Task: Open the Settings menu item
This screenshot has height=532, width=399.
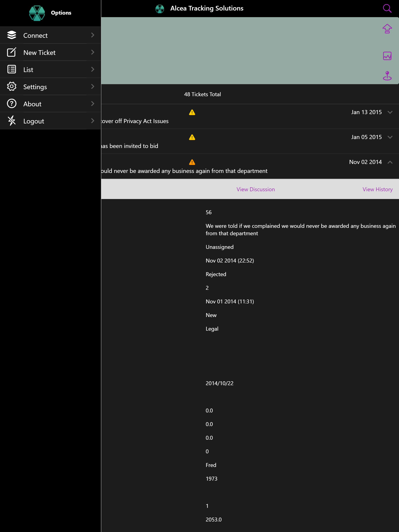Action: point(50,86)
